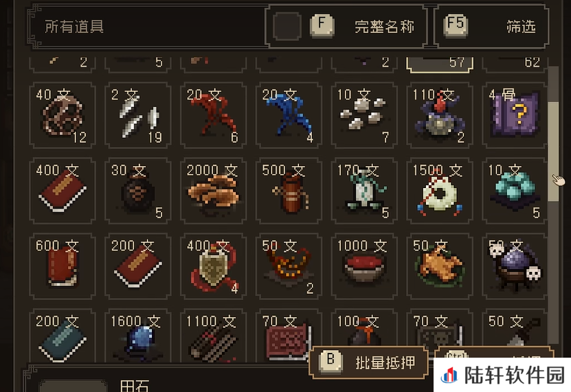The image size is (571, 392).
Task: Select the red book priced 400文
Action: pos(63,190)
